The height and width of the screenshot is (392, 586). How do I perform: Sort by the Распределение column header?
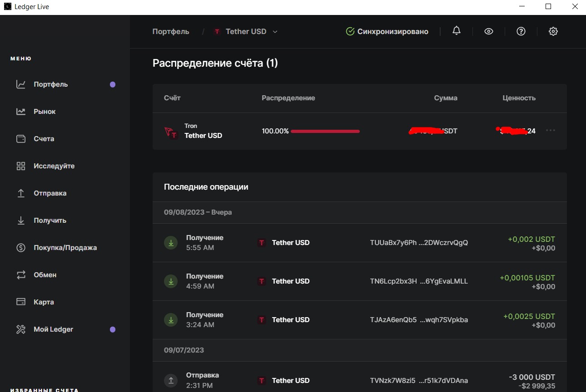[288, 98]
